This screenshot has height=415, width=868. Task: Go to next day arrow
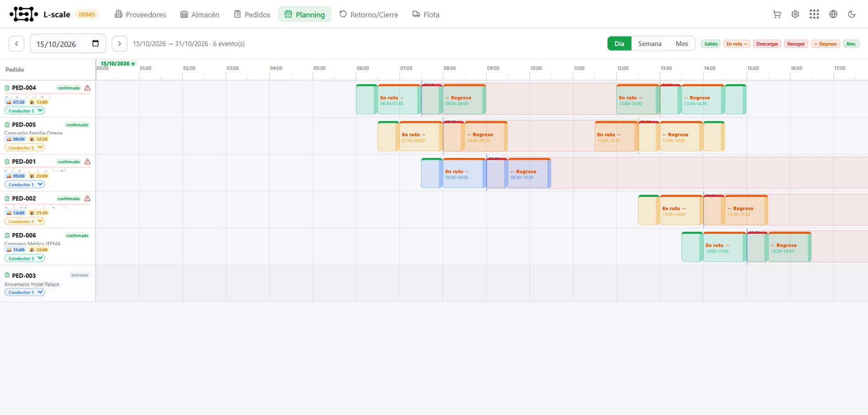pyautogui.click(x=119, y=44)
